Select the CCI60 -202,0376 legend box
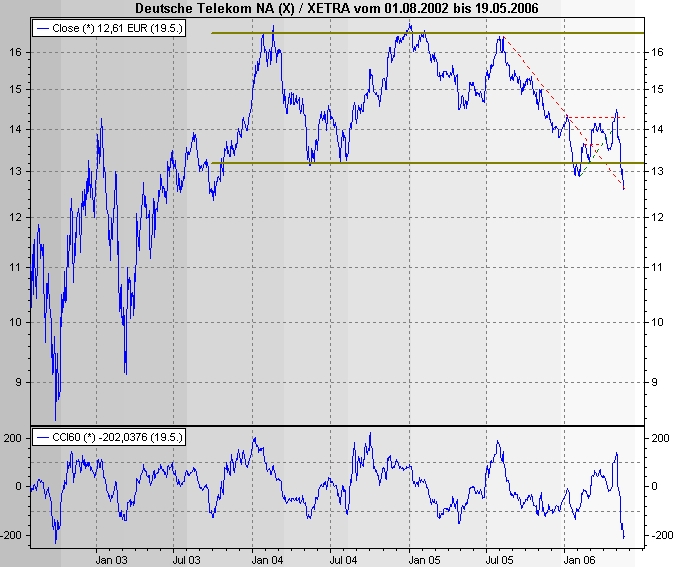The height and width of the screenshot is (568, 674). [109, 437]
